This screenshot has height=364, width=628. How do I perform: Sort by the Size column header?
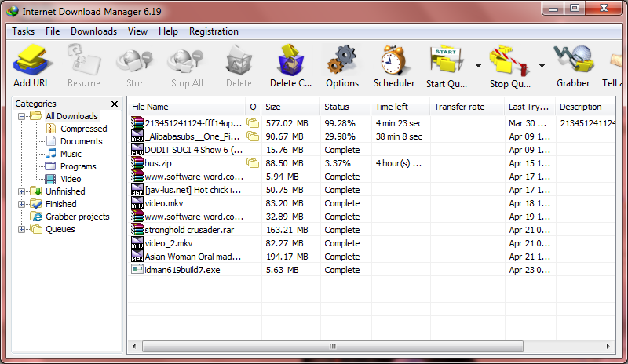pyautogui.click(x=290, y=107)
